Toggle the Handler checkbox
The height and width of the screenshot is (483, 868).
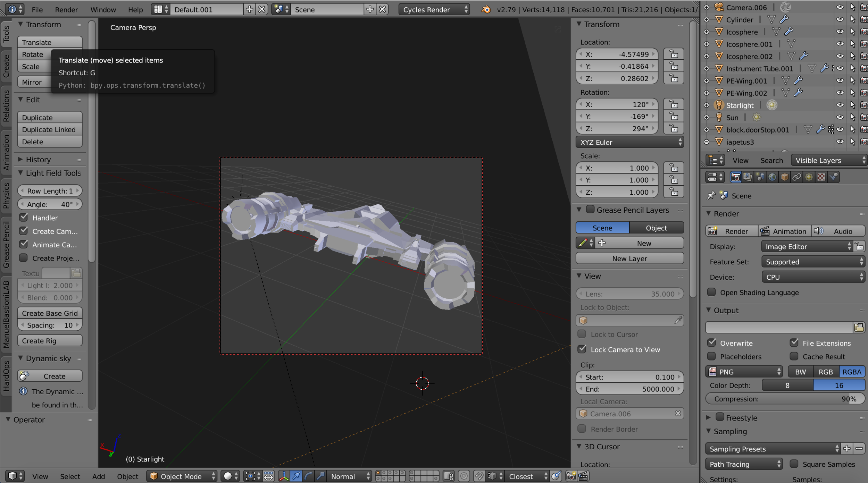tap(24, 218)
